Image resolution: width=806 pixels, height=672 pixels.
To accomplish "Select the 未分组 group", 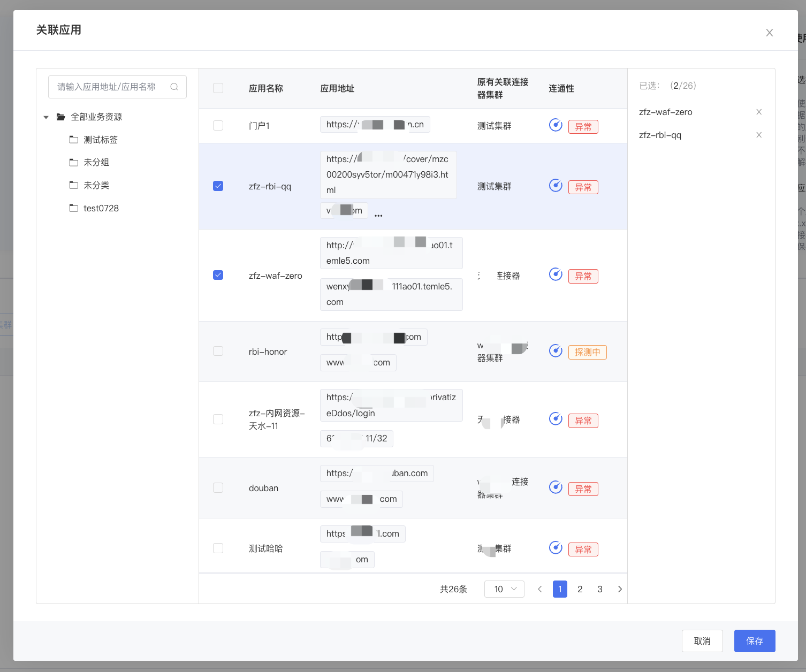I will click(96, 162).
